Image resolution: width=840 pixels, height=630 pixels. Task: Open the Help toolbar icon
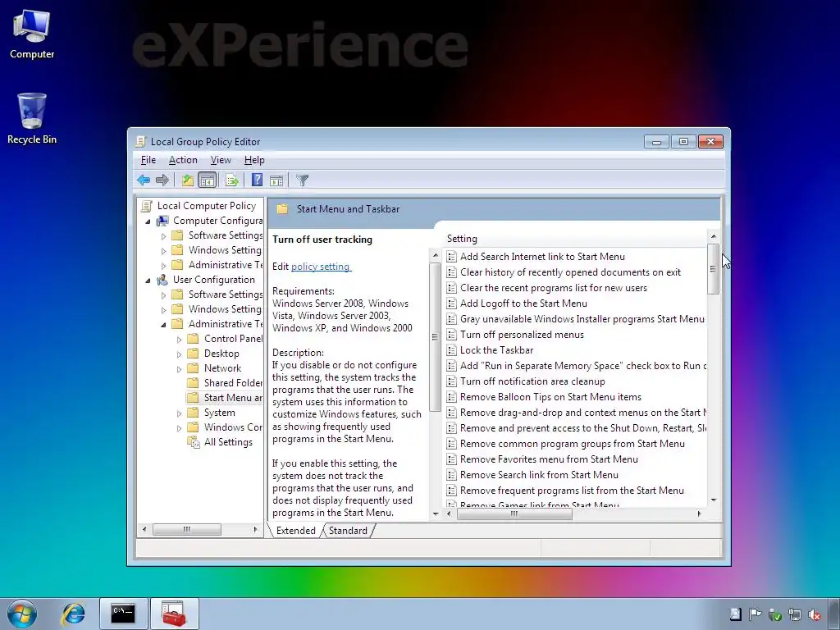(x=257, y=180)
